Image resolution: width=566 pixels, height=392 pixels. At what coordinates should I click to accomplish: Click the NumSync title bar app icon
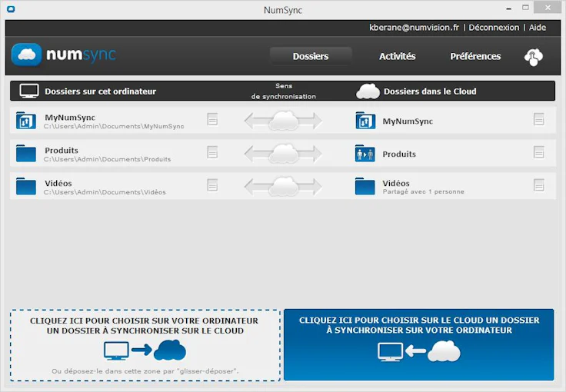click(11, 9)
